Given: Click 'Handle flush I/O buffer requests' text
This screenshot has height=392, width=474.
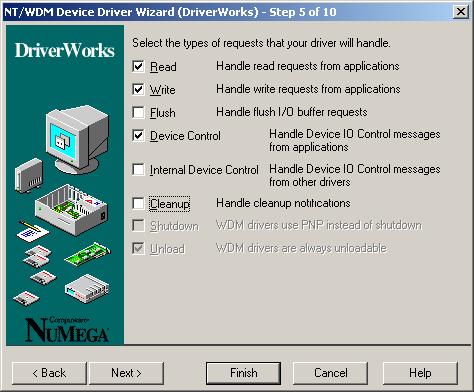Looking at the screenshot, I should pos(292,112).
